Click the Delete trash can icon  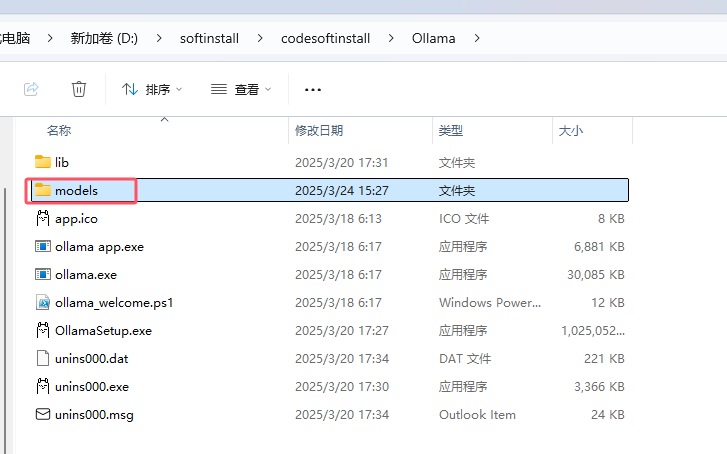tap(79, 89)
